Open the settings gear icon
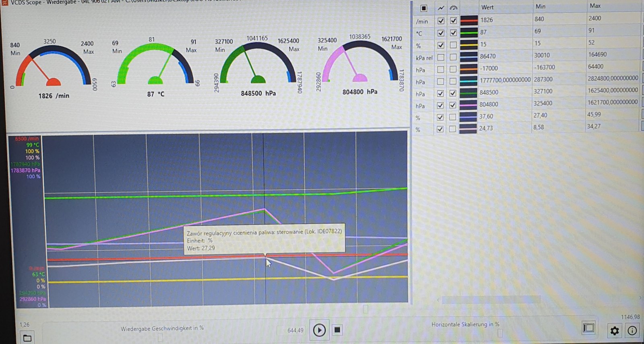The height and width of the screenshot is (344, 644). pos(615,331)
